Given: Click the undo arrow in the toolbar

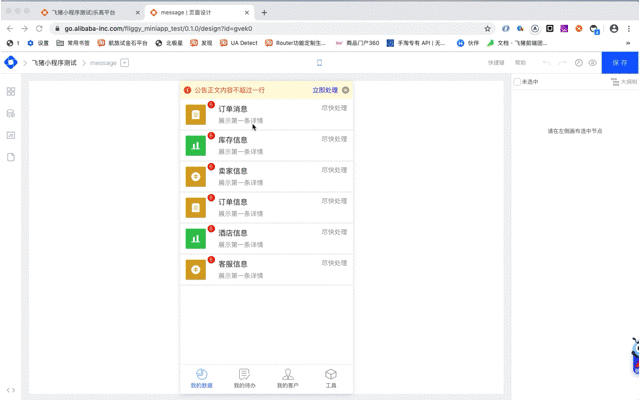Looking at the screenshot, I should point(546,62).
